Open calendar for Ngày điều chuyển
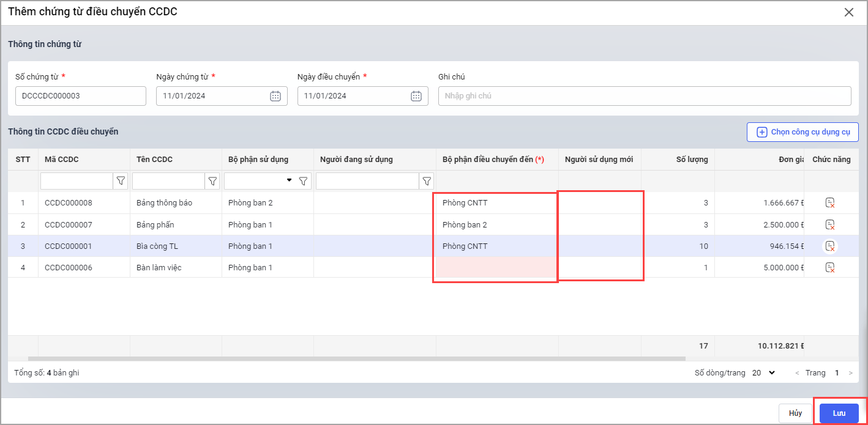 pyautogui.click(x=416, y=96)
